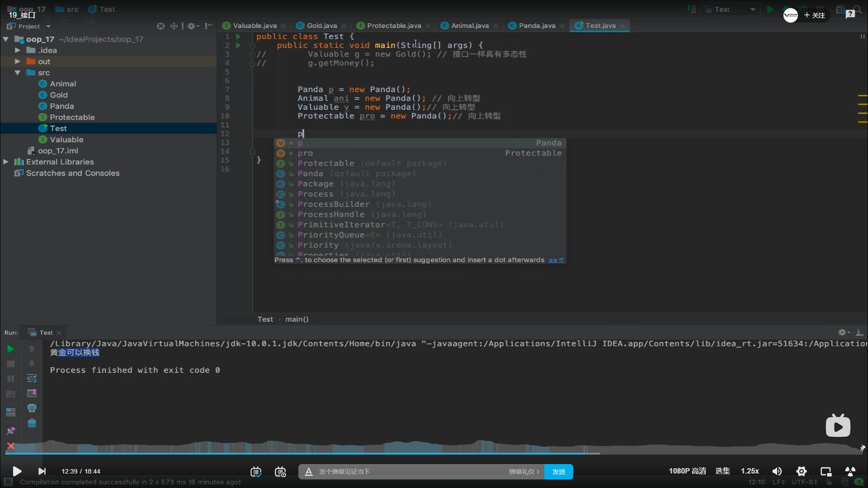Collapse the src folder
The height and width of the screenshot is (488, 868).
18,73
